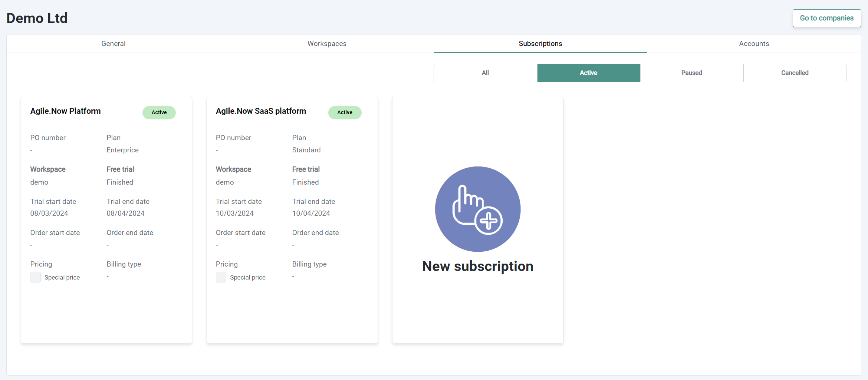
Task: Toggle Special price checkbox on Agile.Now Platform card
Action: (36, 277)
